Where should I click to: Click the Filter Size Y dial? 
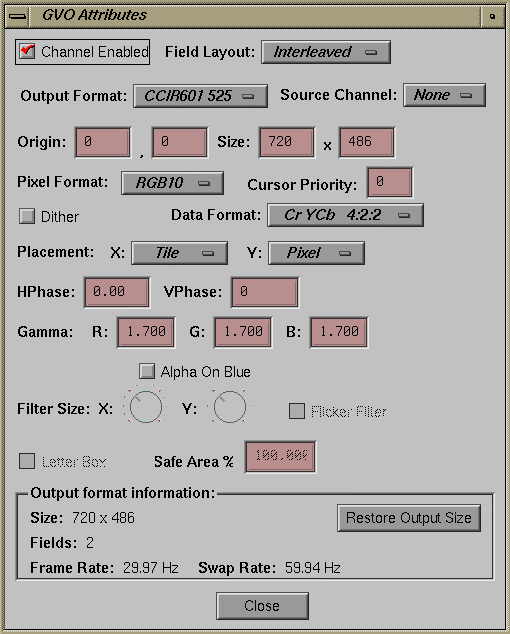pyautogui.click(x=230, y=407)
